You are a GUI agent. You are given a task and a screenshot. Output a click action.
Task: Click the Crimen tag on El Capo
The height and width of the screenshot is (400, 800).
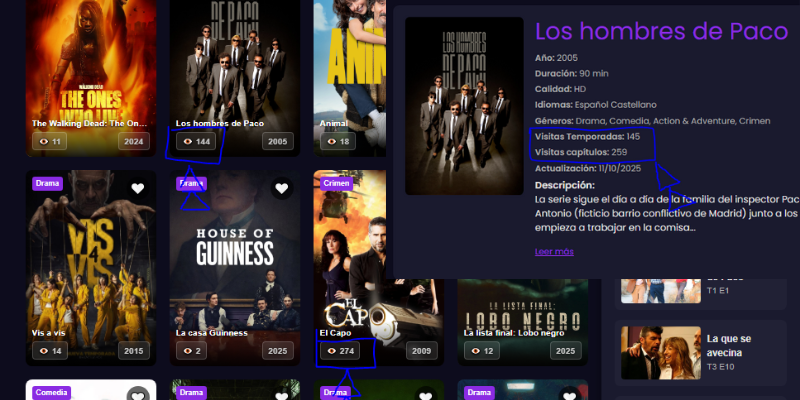tap(337, 184)
